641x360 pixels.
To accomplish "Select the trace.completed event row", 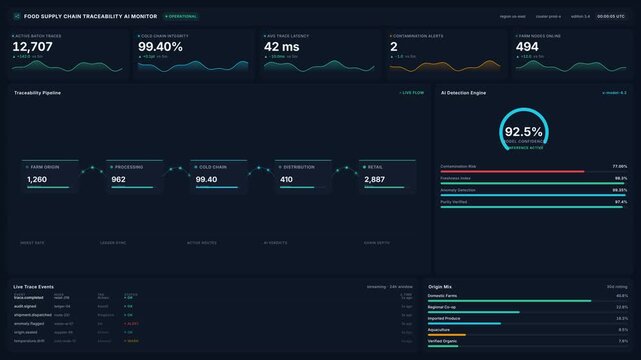I will click(x=213, y=297).
